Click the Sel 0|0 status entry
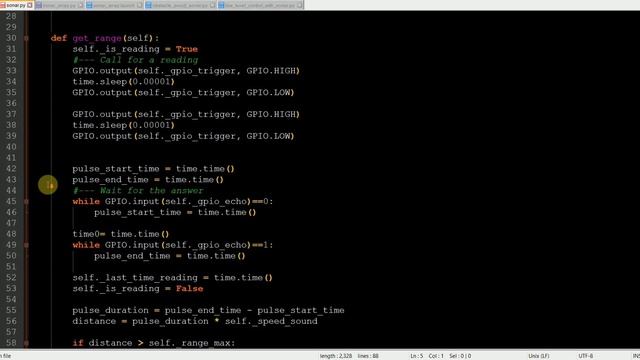This screenshot has height=360, width=640. [460, 356]
